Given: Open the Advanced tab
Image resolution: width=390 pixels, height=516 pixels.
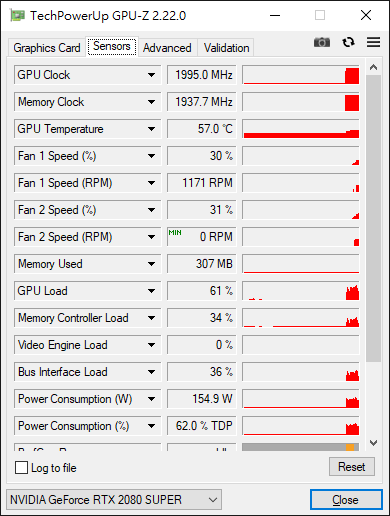Looking at the screenshot, I should click(x=167, y=48).
